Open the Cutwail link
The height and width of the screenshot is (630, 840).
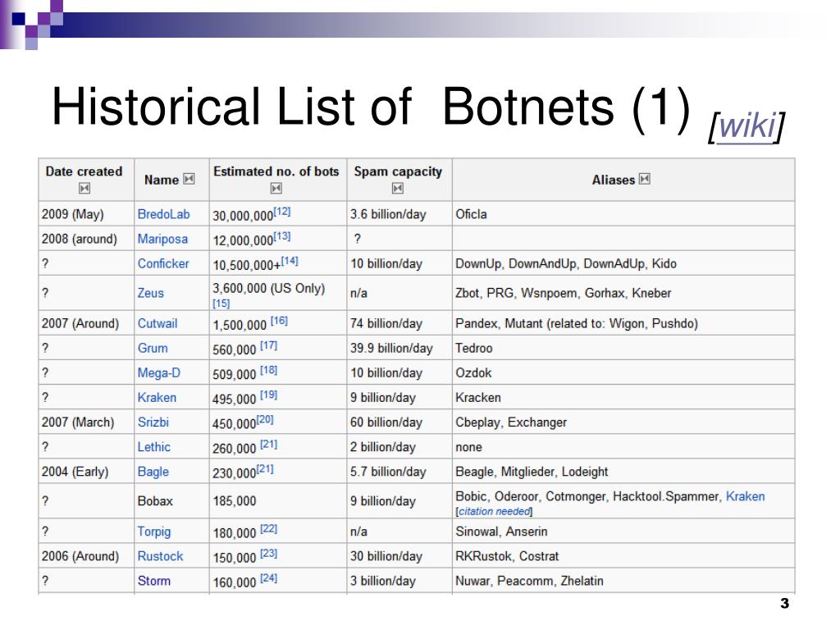coord(157,323)
